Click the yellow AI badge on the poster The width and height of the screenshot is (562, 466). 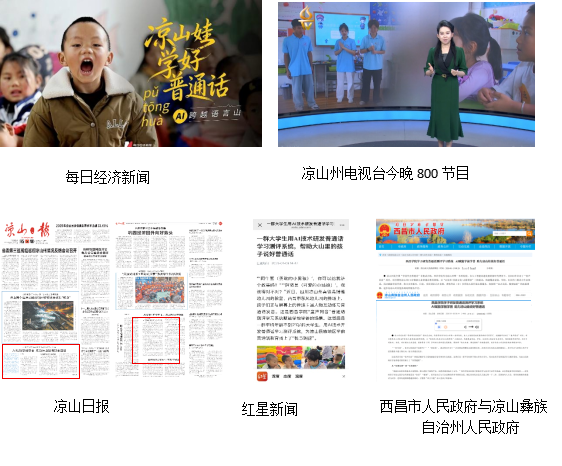(x=180, y=115)
